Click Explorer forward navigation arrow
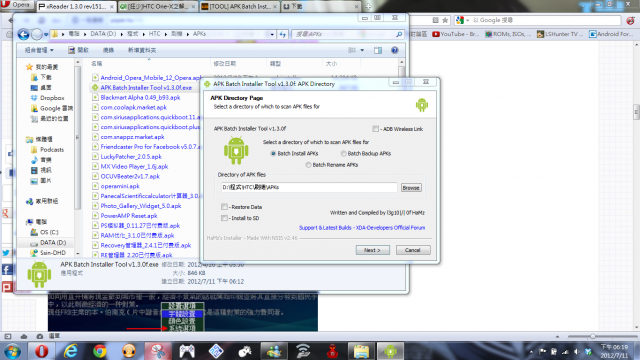The width and height of the screenshot is (640, 360). pos(37,34)
